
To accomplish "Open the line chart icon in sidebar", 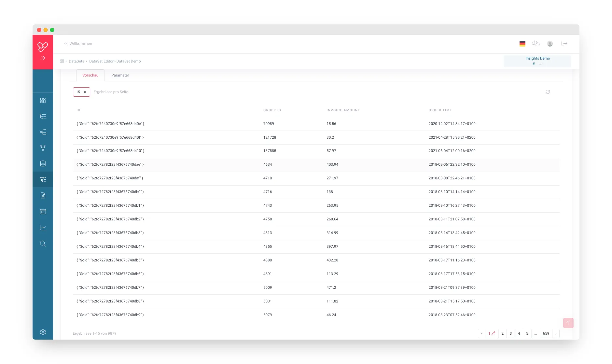I will tap(43, 228).
